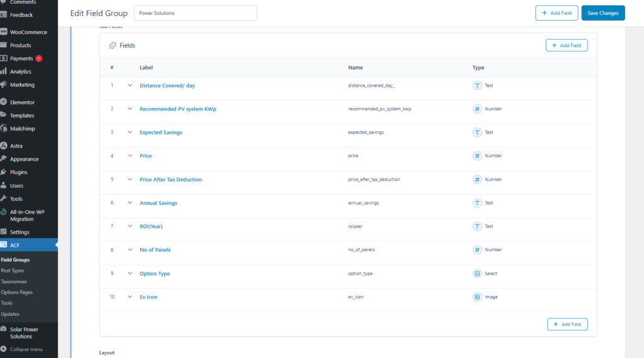Select the ACF sidebar icon
Screen dimensions: 644x358
point(4,245)
